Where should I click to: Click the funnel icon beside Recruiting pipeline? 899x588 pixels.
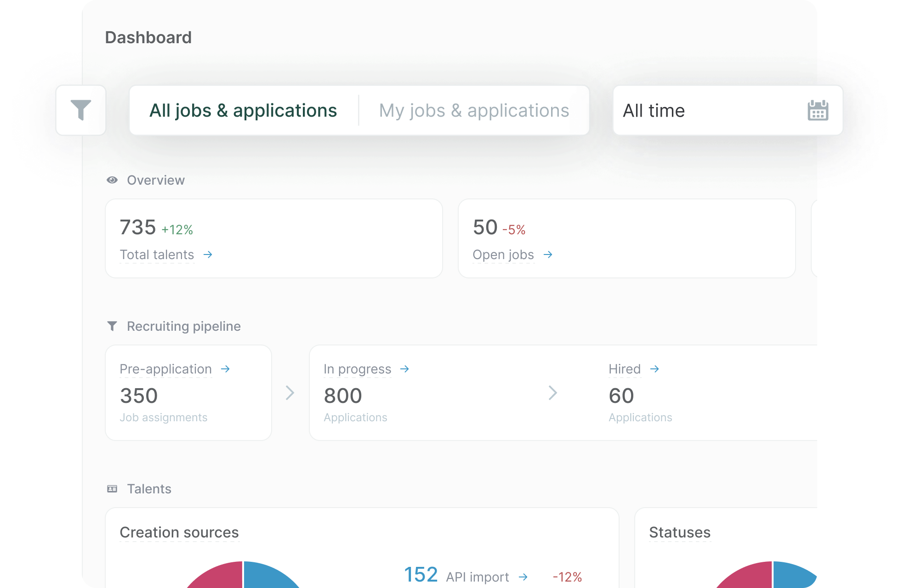pos(112,326)
